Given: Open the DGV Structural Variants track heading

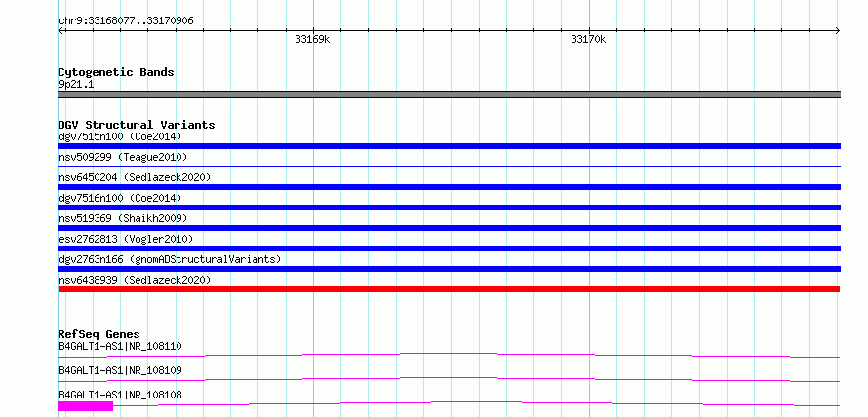Looking at the screenshot, I should 137,125.
